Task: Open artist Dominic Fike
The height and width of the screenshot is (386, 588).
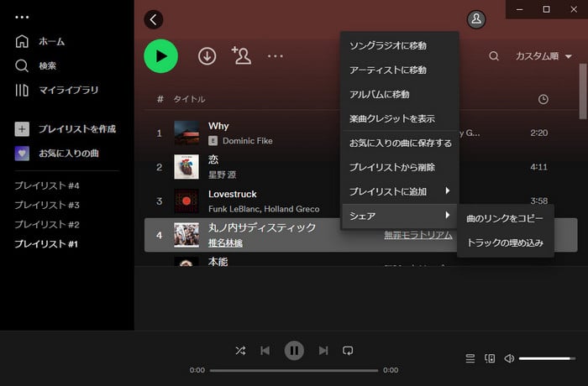Action: tap(248, 141)
